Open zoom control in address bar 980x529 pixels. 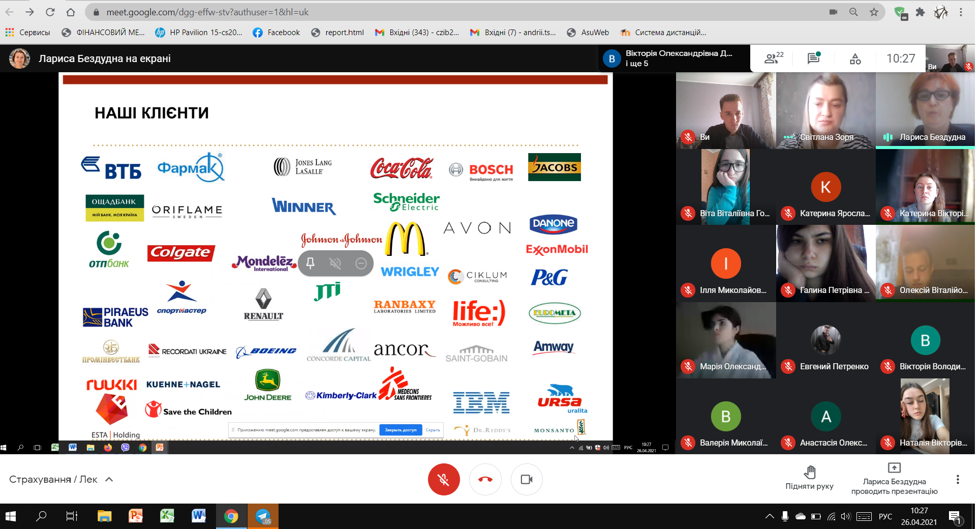pos(853,12)
